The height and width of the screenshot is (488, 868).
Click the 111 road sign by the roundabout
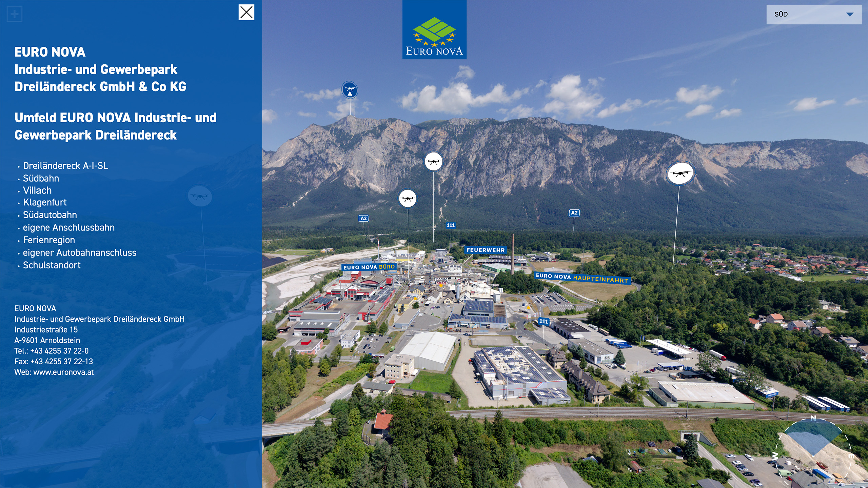point(544,321)
